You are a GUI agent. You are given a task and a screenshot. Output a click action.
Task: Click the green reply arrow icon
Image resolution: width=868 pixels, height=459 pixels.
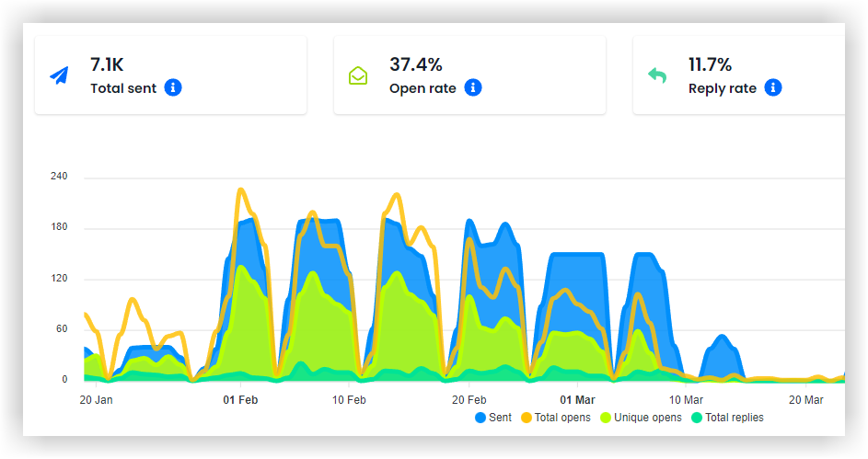[657, 75]
